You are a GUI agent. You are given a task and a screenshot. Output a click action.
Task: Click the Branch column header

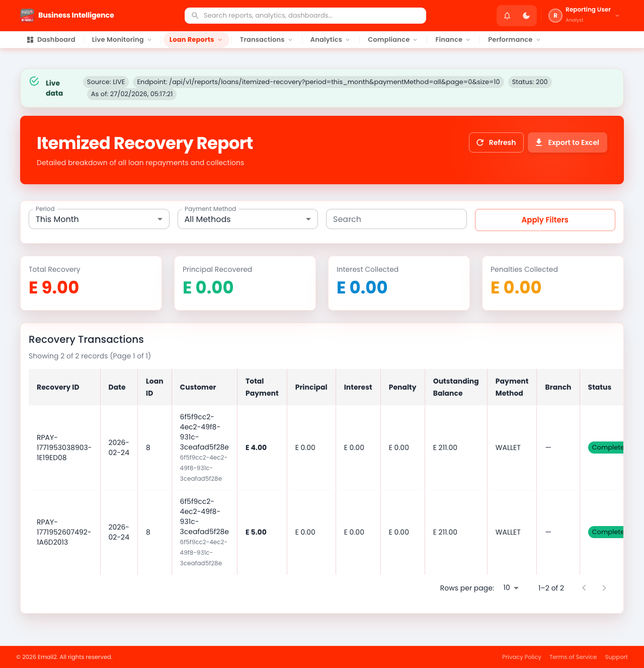pos(558,387)
